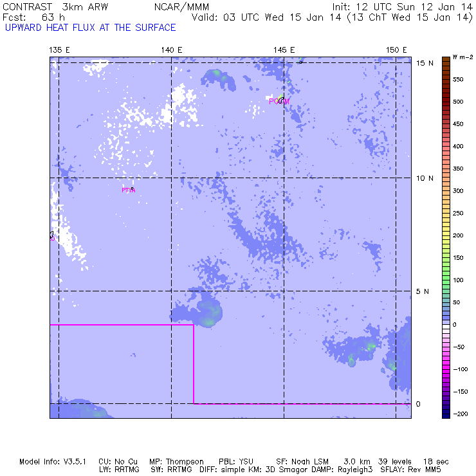
Task: Click the "-150" color scale label
Action: (460, 392)
